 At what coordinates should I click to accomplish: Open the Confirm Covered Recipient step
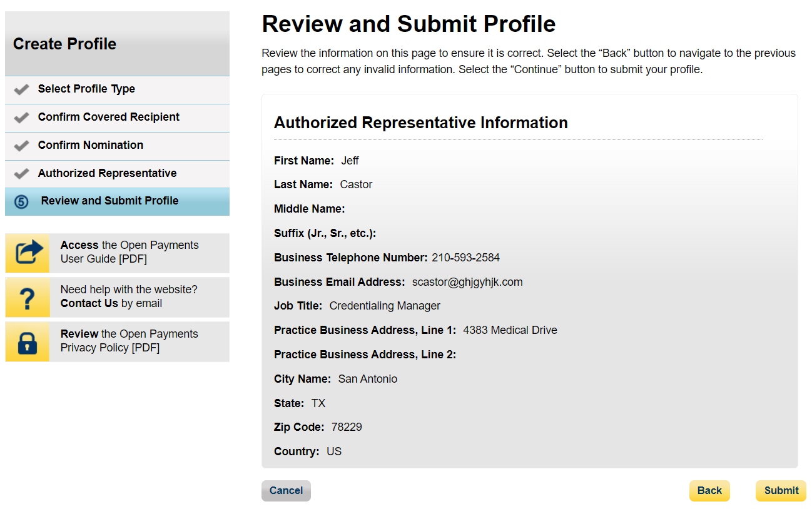pos(108,117)
